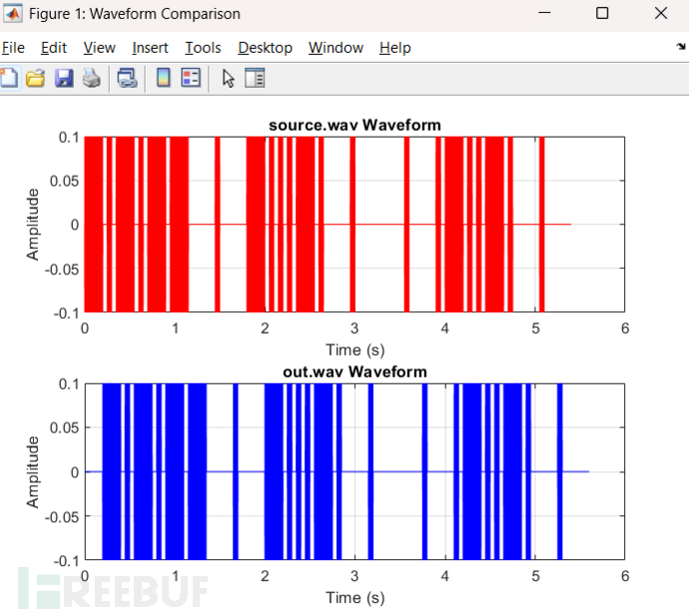Open the Help menu
This screenshot has height=616, width=689.
tap(395, 48)
